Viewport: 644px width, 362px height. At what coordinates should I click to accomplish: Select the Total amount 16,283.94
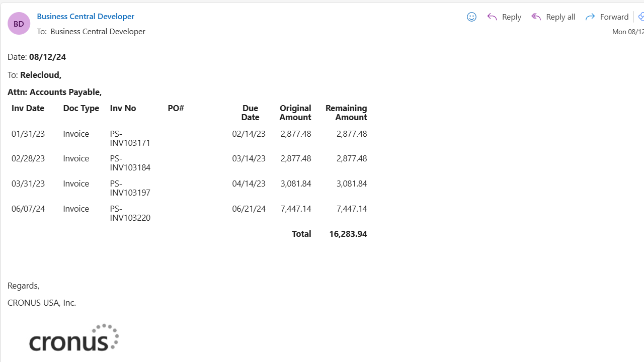coord(348,233)
